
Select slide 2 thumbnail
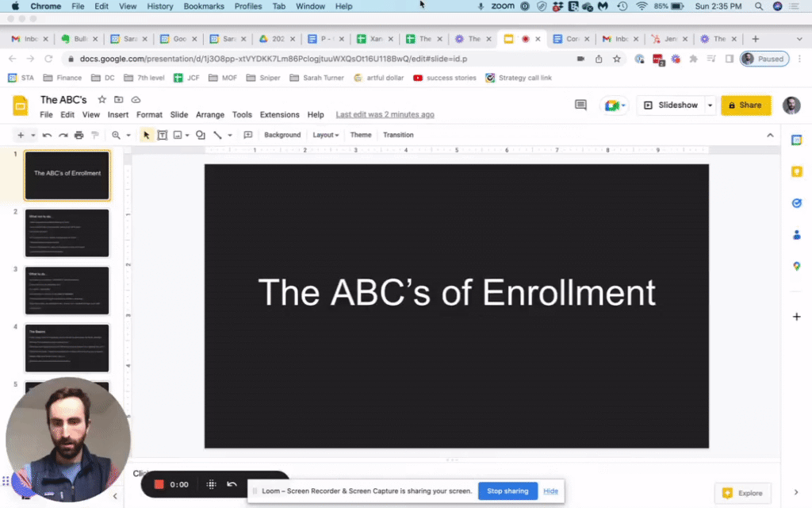pyautogui.click(x=67, y=233)
